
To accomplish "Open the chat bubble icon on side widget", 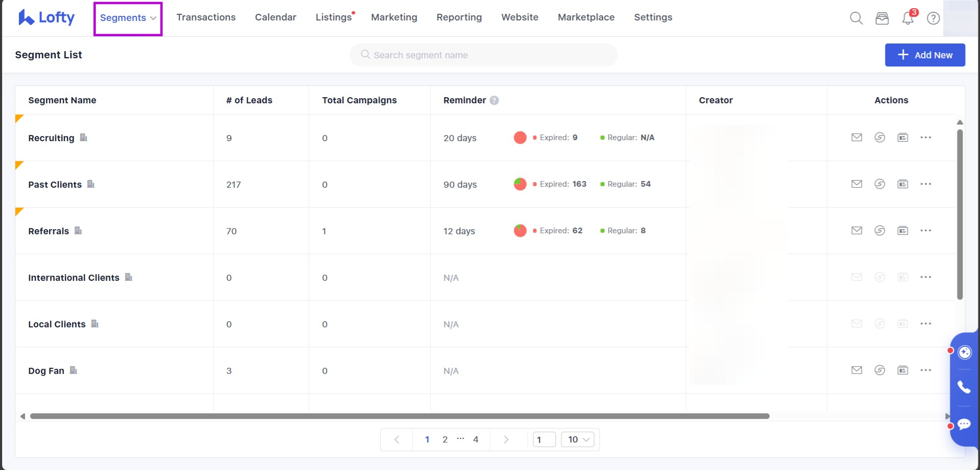I will 964,424.
